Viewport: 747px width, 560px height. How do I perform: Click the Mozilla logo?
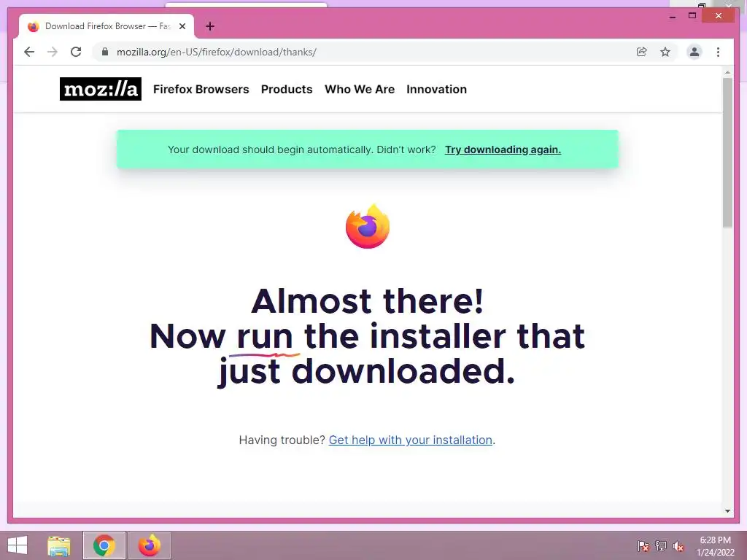click(x=101, y=89)
